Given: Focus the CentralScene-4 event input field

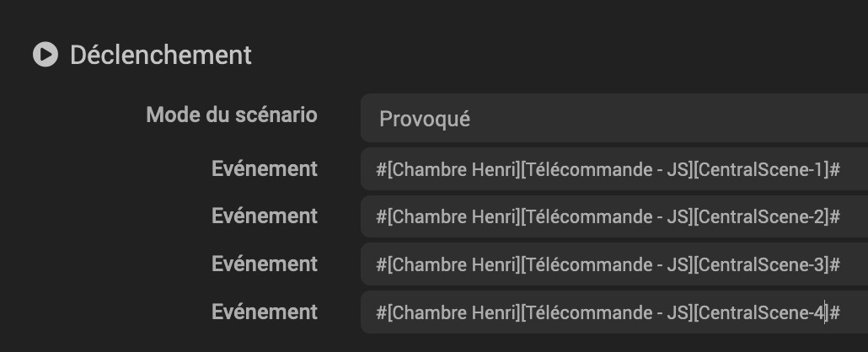Looking at the screenshot, I should coord(613,312).
